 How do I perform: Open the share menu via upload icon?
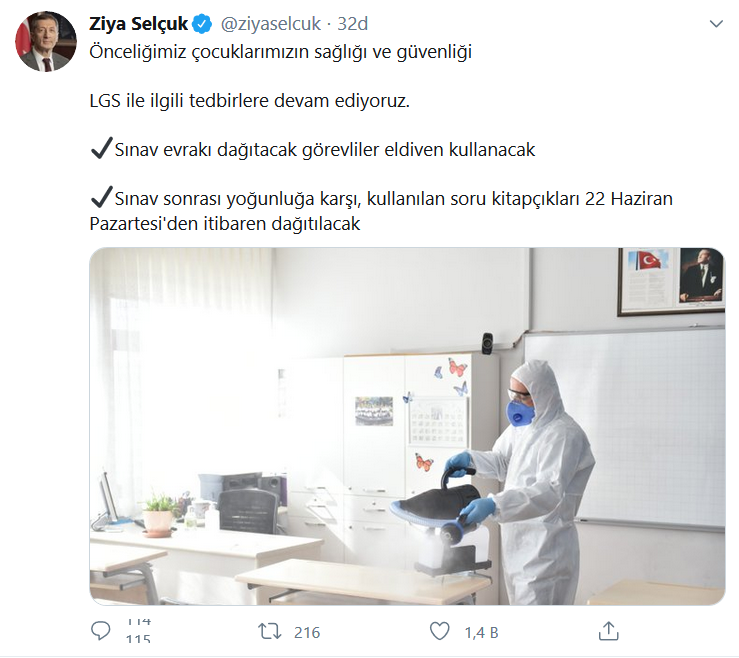click(x=608, y=631)
